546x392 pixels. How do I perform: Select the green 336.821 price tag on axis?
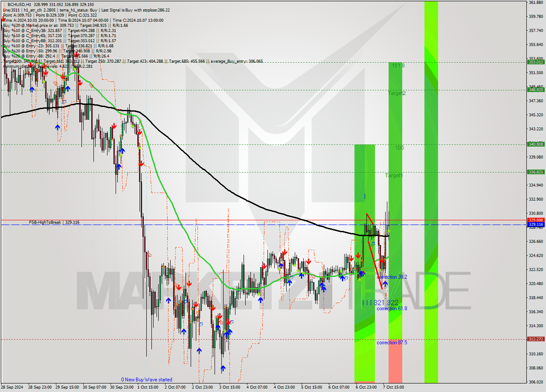[x=536, y=172]
